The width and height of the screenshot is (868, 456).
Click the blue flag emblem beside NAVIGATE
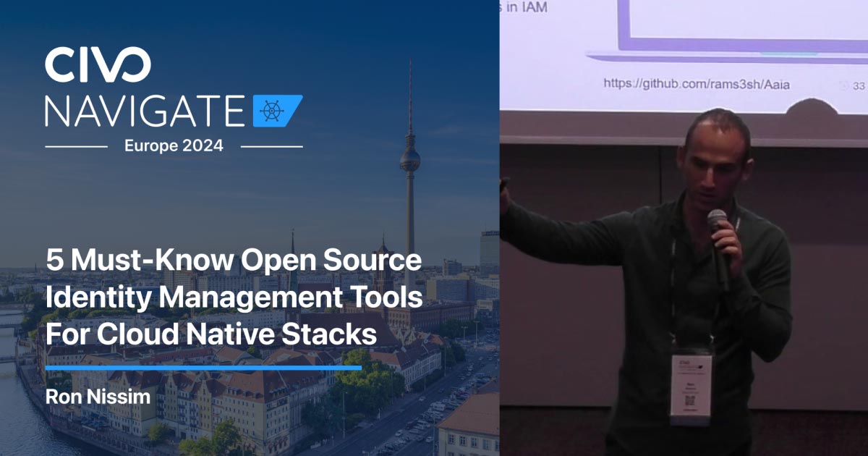coord(275,112)
